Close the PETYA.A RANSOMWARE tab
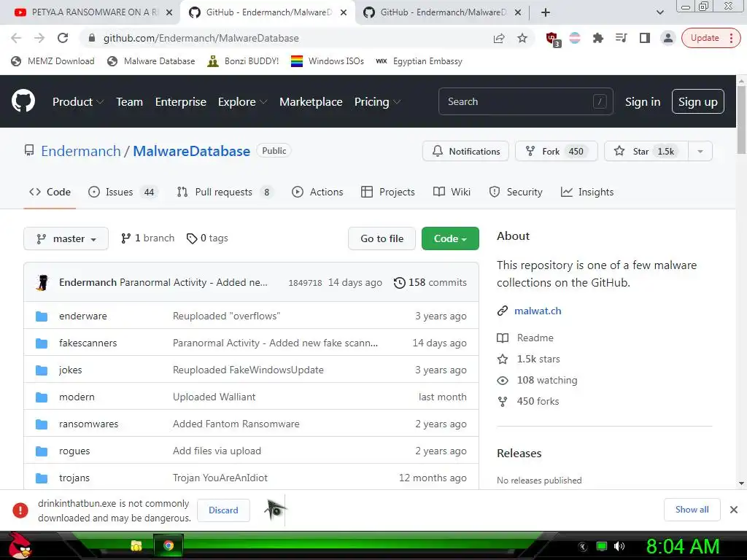This screenshot has height=560, width=747. [169, 12]
